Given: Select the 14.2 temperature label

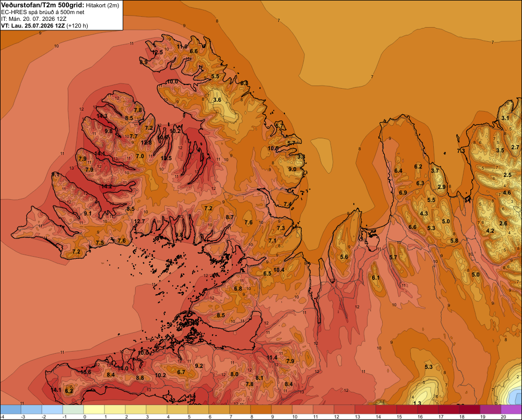Looking at the screenshot, I should pyautogui.click(x=107, y=186).
